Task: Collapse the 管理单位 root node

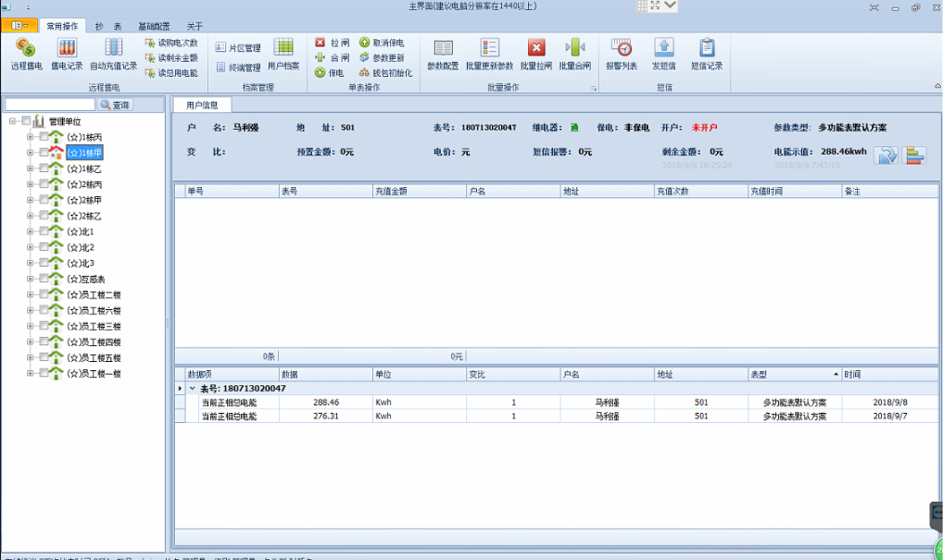Action: click(13, 121)
